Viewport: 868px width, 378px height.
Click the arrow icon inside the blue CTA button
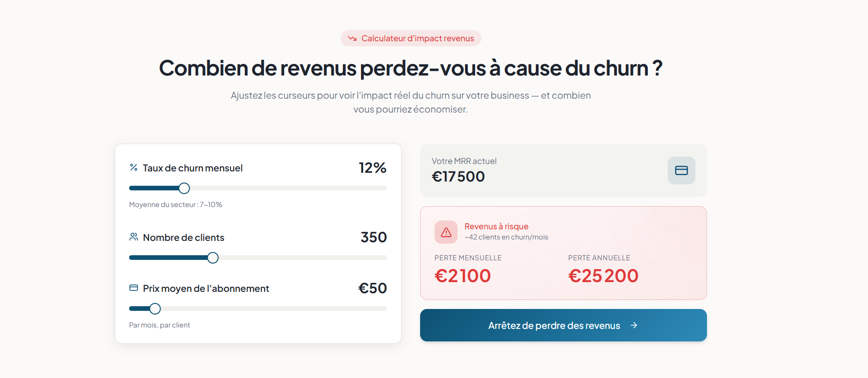(635, 325)
